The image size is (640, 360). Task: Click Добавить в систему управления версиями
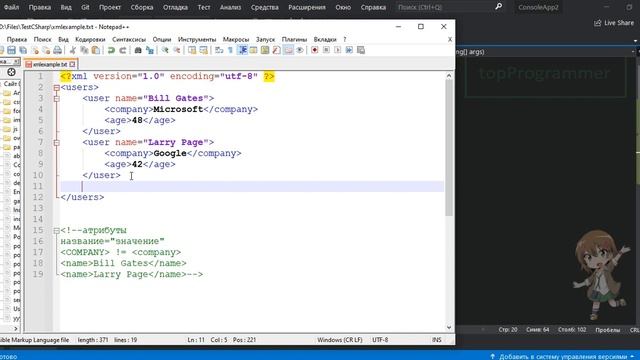tap(562, 356)
